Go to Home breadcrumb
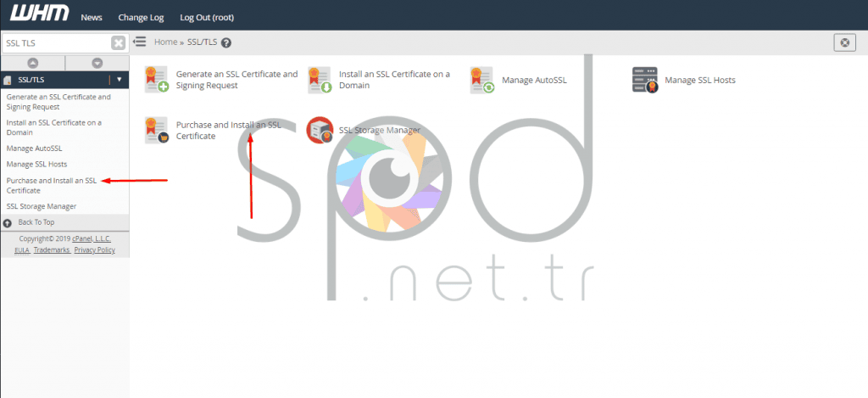 coord(165,42)
